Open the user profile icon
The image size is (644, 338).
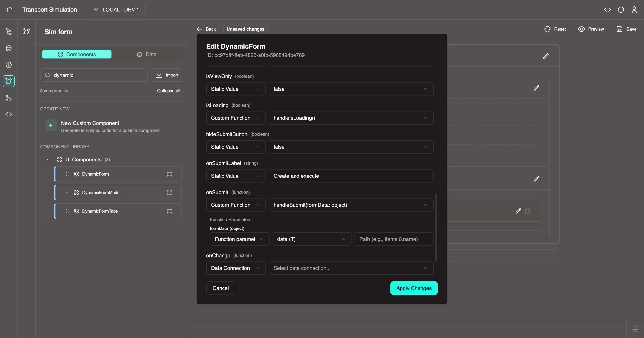(x=634, y=9)
